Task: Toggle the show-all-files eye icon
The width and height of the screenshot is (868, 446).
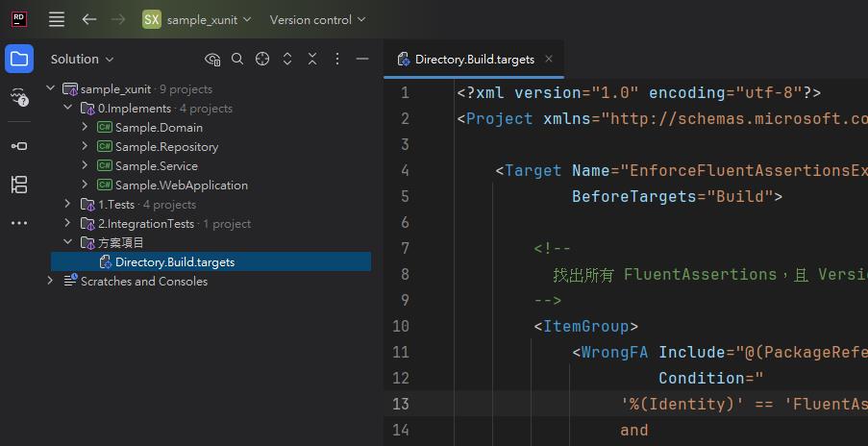Action: pyautogui.click(x=212, y=60)
